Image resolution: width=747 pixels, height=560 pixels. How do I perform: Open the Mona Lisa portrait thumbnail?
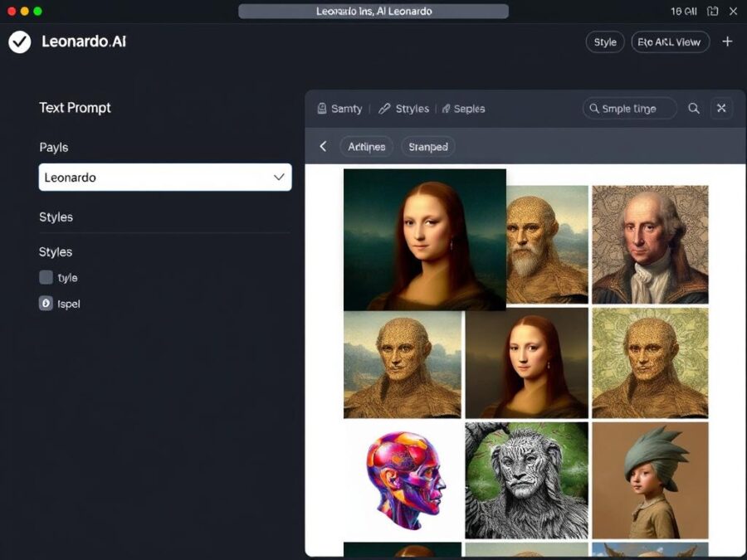[x=423, y=239]
